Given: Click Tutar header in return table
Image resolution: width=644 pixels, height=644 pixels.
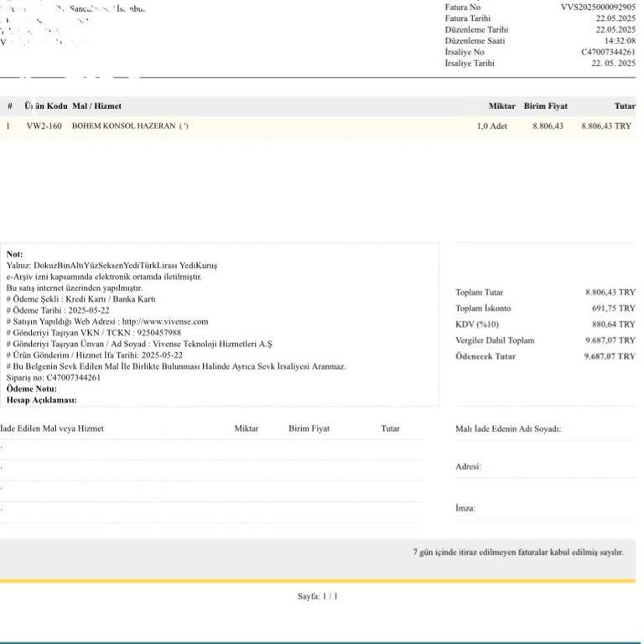Looking at the screenshot, I should tap(390, 428).
